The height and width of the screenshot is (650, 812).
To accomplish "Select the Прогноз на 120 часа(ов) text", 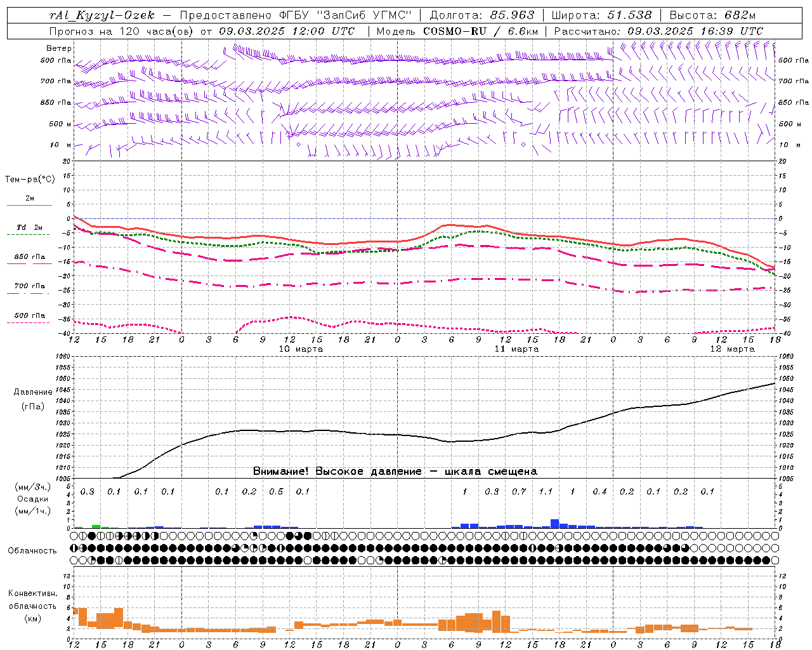I will click(x=122, y=31).
